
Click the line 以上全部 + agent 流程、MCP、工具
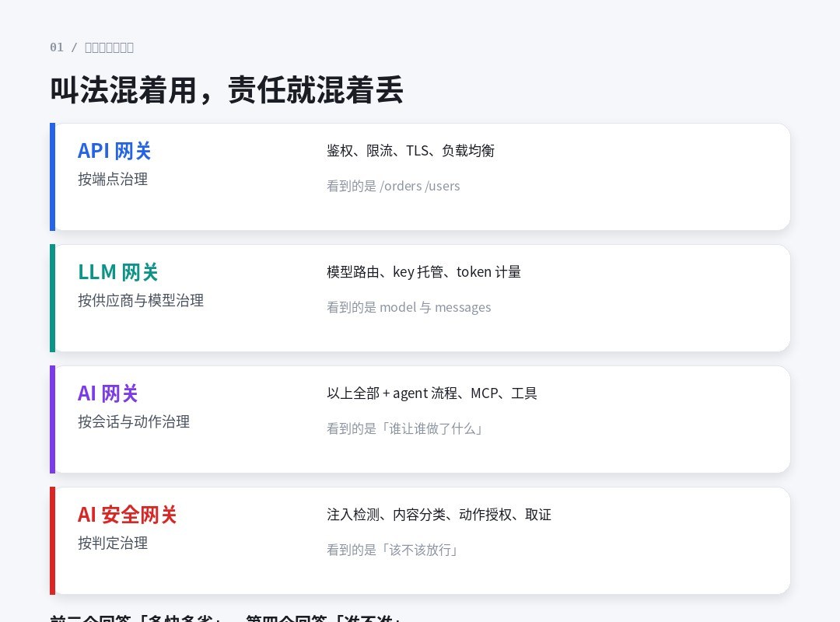click(x=432, y=393)
